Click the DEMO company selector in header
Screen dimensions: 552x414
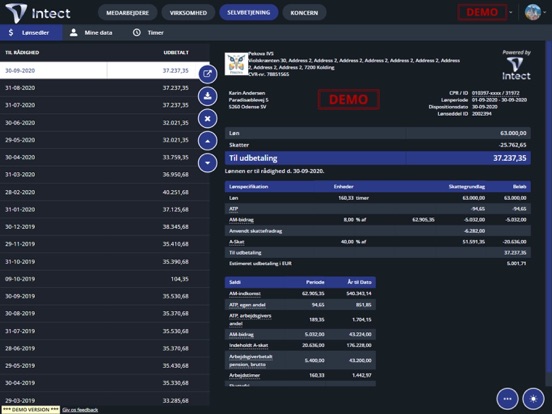point(482,12)
